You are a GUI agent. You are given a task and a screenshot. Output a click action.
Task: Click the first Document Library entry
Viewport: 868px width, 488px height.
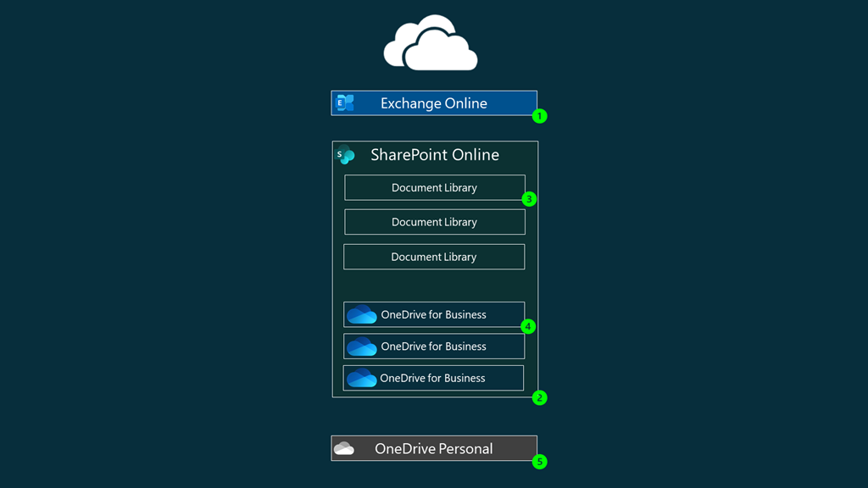tap(434, 187)
